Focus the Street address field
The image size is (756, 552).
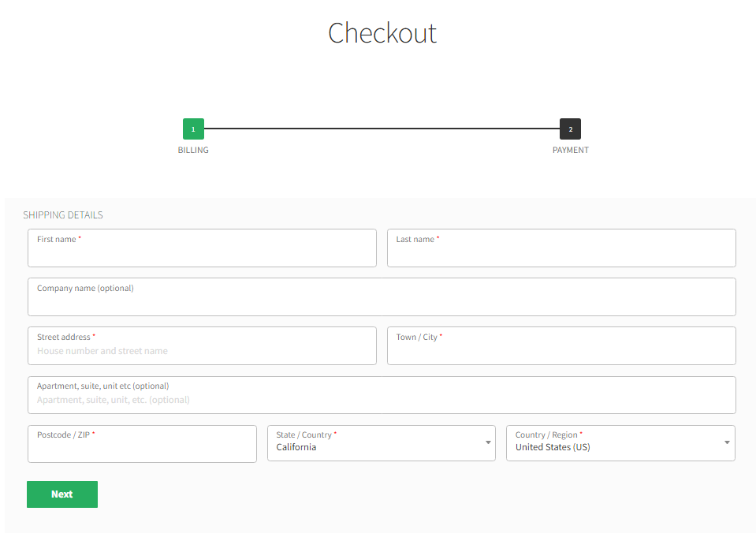pos(202,345)
